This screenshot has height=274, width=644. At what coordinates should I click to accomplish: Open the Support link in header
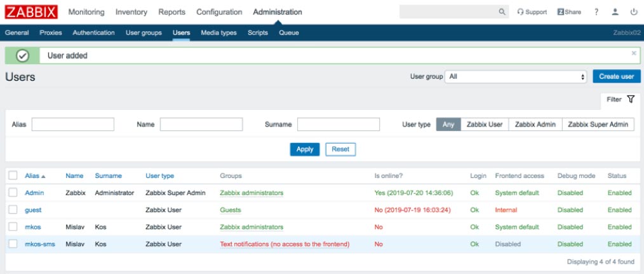tap(532, 12)
